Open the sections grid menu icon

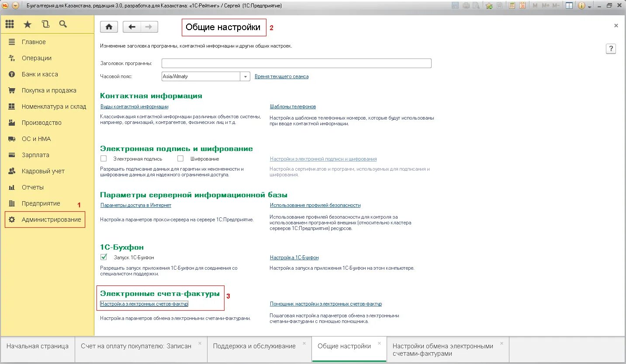pyautogui.click(x=10, y=24)
